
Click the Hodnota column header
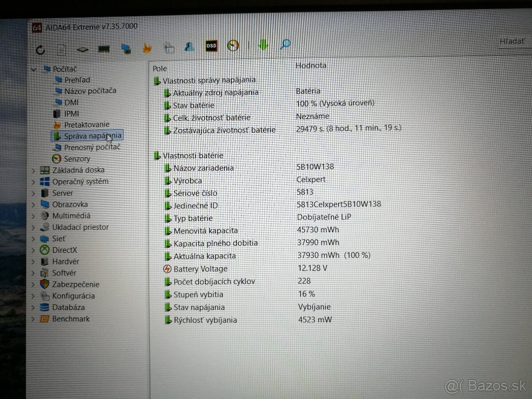(311, 65)
